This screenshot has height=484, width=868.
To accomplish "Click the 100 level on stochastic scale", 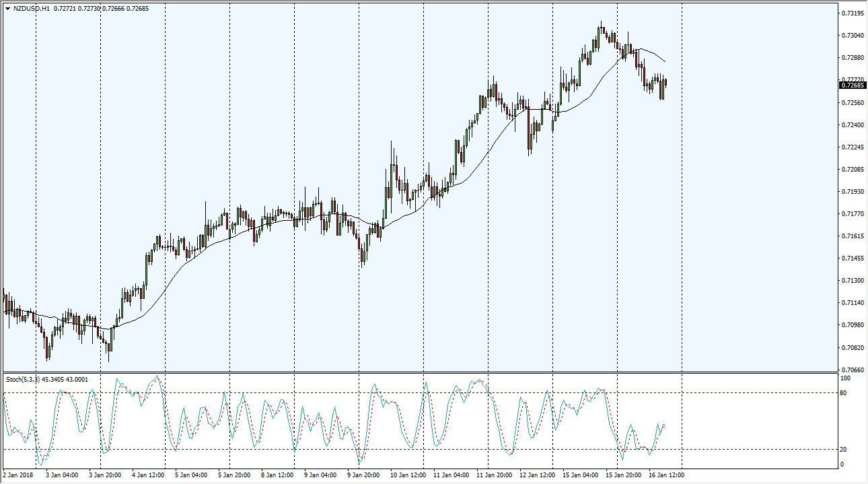I will point(847,378).
